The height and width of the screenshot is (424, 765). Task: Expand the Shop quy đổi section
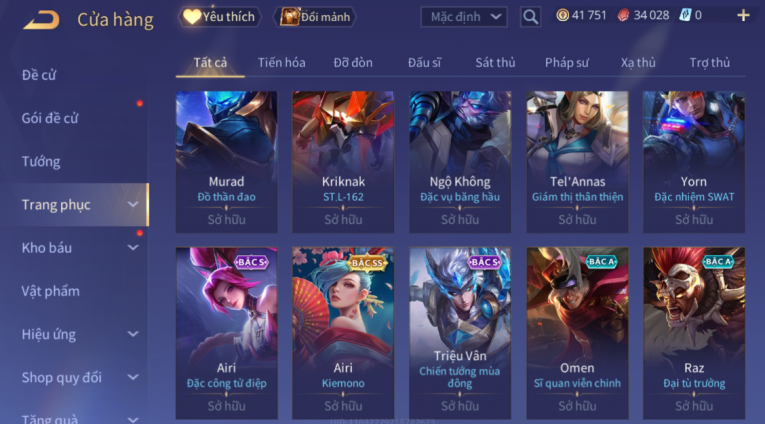click(x=133, y=377)
